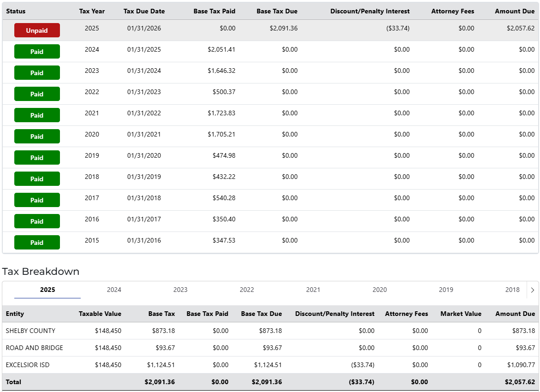Click the Amount Due header in top table

click(x=515, y=11)
